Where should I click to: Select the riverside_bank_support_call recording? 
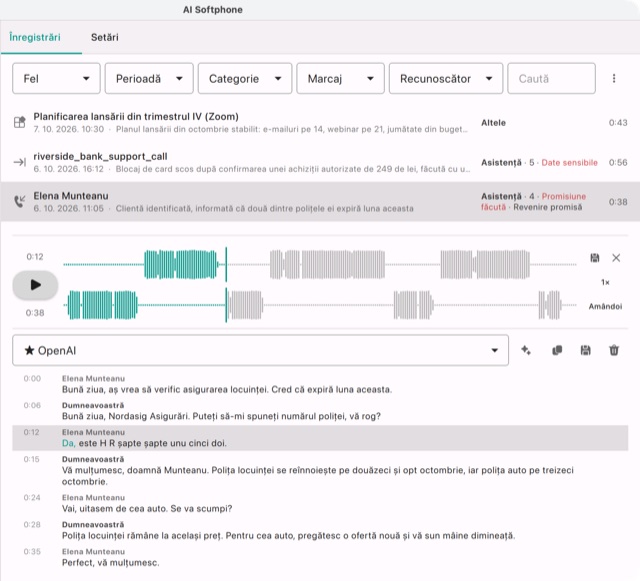tap(320, 162)
